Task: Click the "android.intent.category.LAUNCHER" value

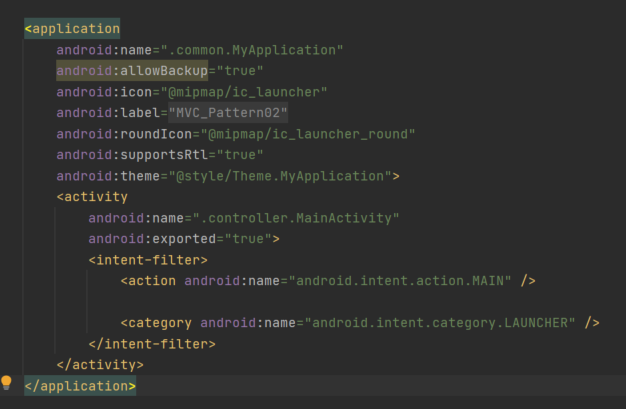Action: point(439,323)
